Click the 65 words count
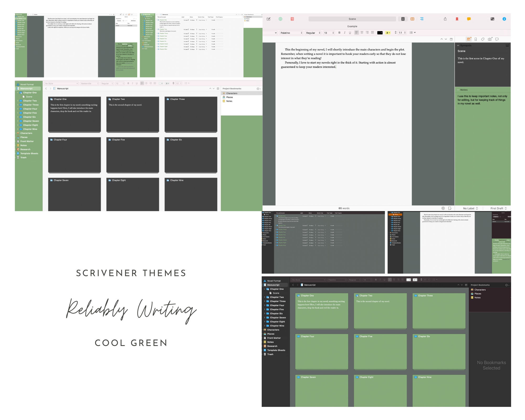The image size is (525, 420). (344, 208)
